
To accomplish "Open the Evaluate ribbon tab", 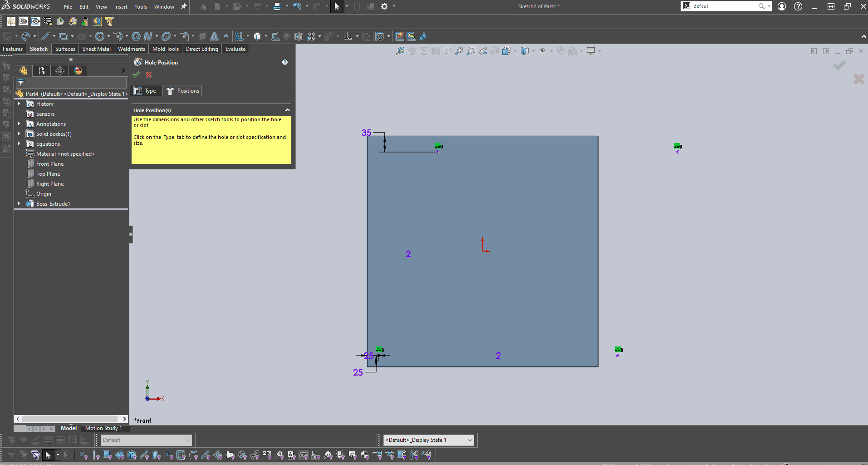I will 235,49.
